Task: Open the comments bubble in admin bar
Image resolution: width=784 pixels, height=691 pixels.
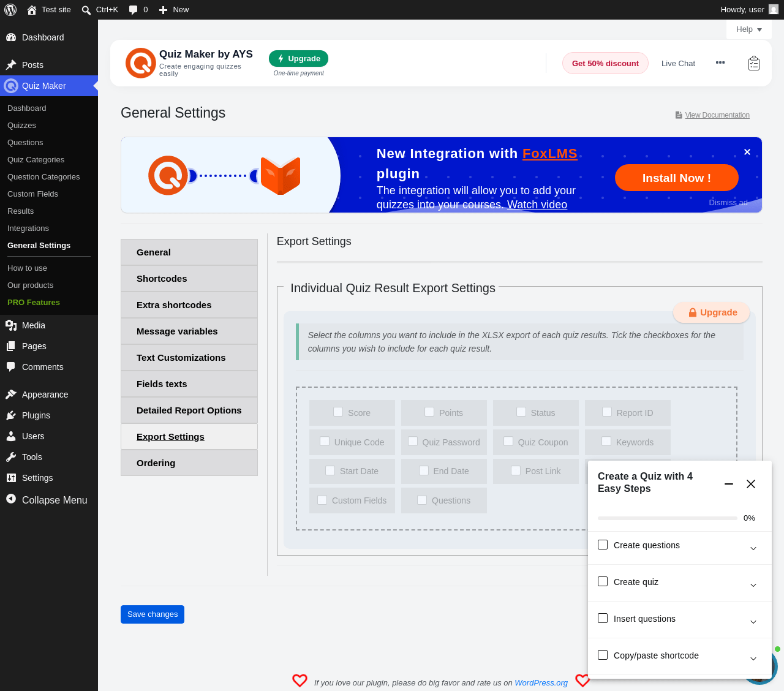Action: pyautogui.click(x=134, y=10)
